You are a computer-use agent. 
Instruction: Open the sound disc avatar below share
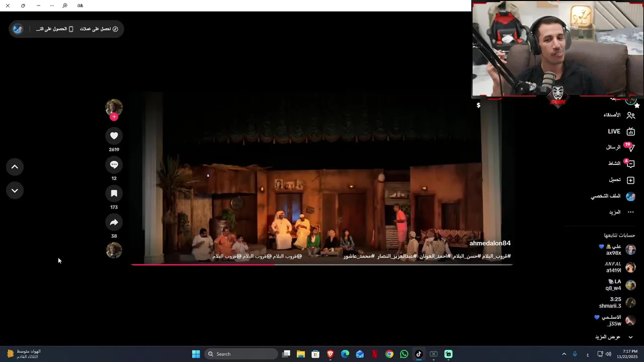point(114,250)
